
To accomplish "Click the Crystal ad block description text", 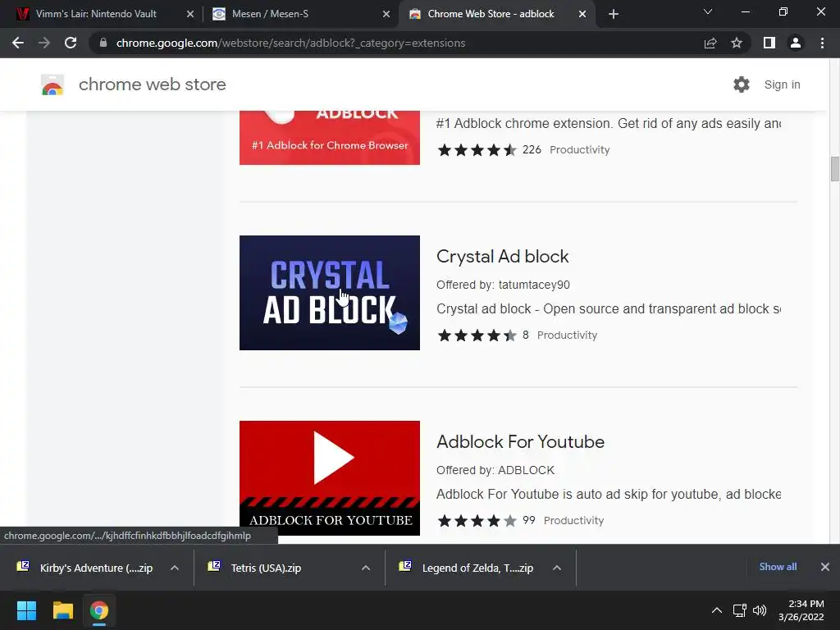I will [609, 309].
